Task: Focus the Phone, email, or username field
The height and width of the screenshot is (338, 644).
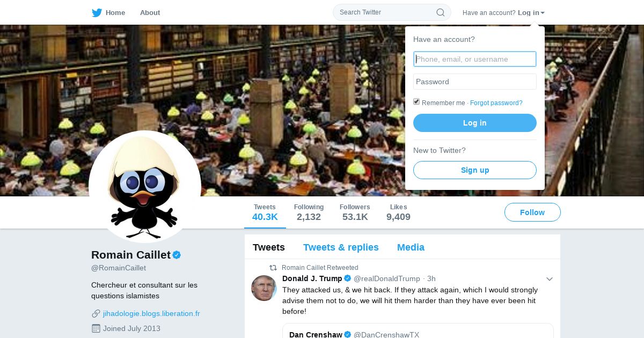Action: [x=475, y=59]
